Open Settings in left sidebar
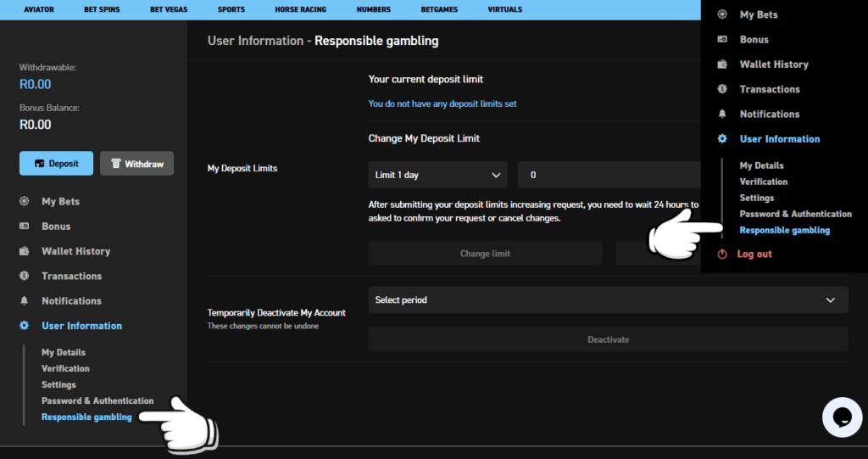Screen dimensions: 868x459 (58, 384)
